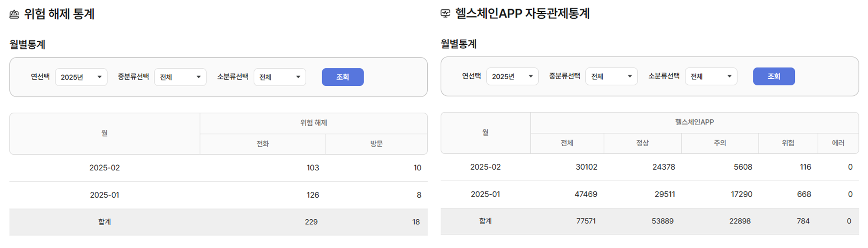The image size is (868, 248).
Task: Click the 위험 value 668
Action: coord(804,194)
